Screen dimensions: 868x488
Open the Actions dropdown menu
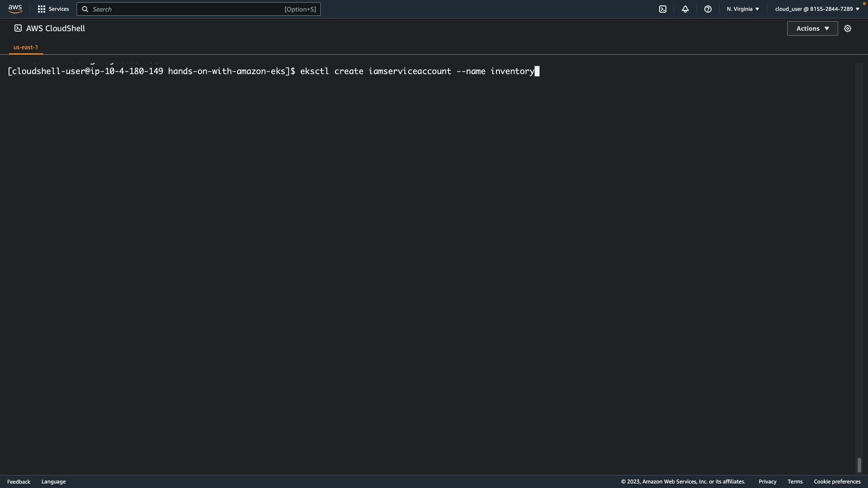coord(812,28)
